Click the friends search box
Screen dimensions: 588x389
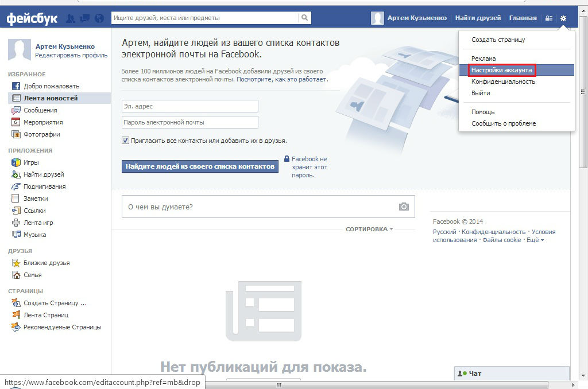(x=205, y=18)
